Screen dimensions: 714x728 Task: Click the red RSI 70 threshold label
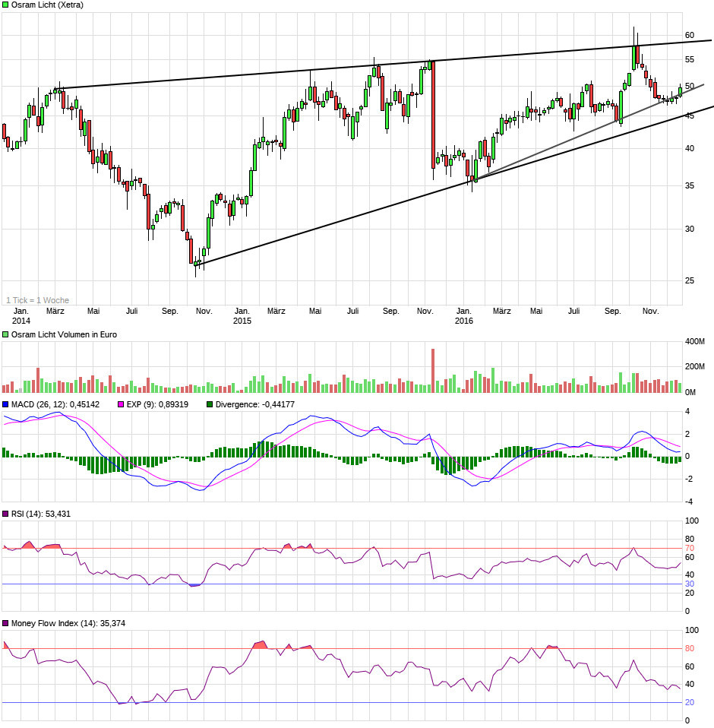pos(690,549)
